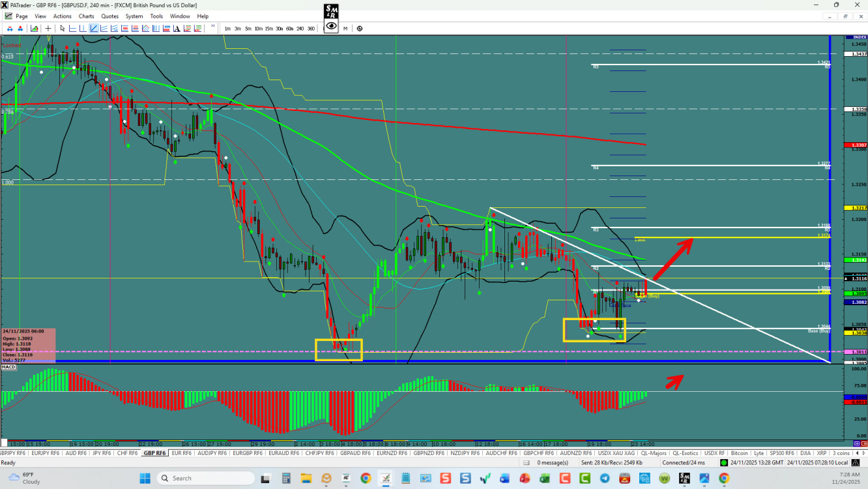Viewport: 868px width, 489px height.
Task: Switch to the 60m timeframe
Action: [289, 28]
